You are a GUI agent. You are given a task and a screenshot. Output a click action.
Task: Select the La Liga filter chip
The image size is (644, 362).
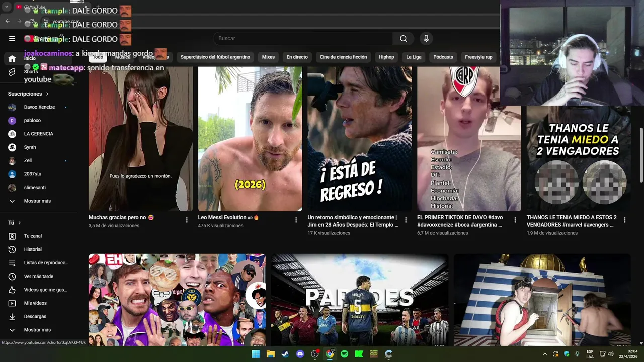[414, 57]
